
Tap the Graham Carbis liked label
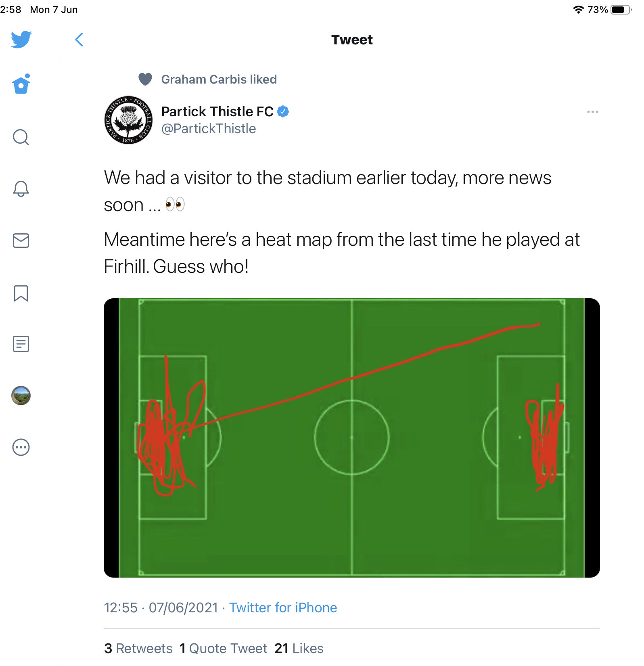(x=219, y=80)
